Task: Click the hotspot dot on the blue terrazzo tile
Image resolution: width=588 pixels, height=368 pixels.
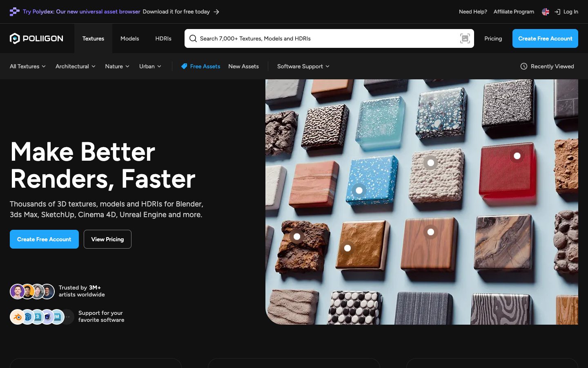Action: 359,191
